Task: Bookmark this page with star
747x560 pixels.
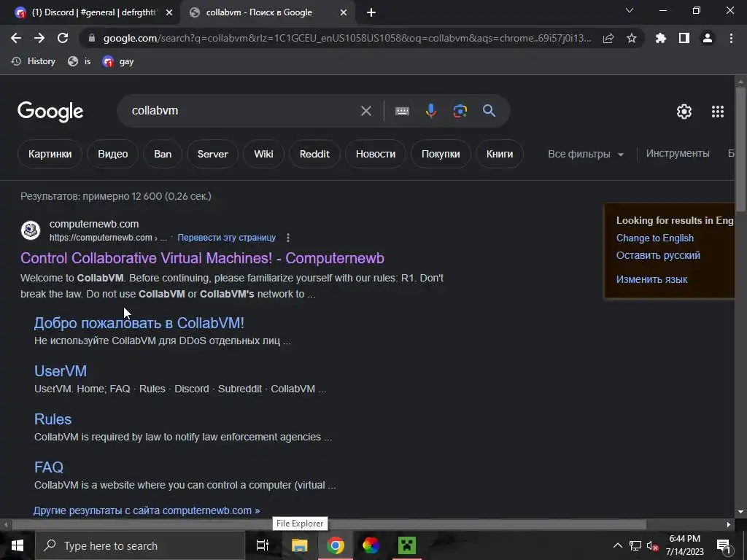Action: (x=632, y=38)
